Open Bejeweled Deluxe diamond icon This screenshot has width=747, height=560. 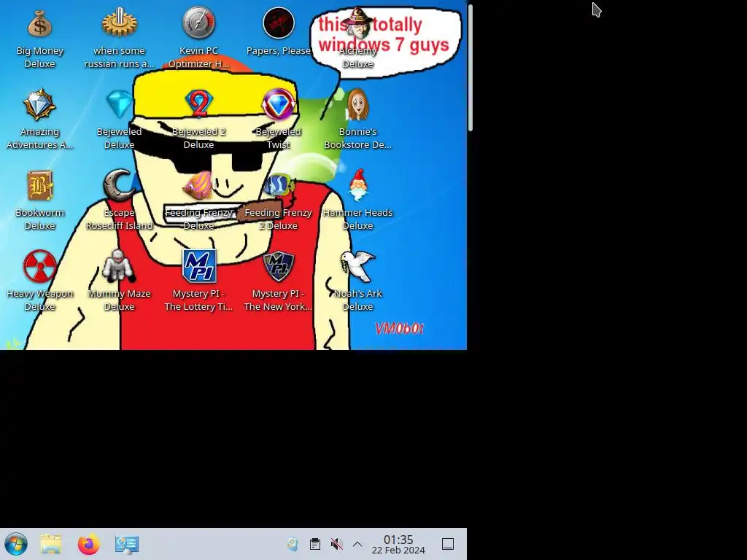pyautogui.click(x=119, y=104)
